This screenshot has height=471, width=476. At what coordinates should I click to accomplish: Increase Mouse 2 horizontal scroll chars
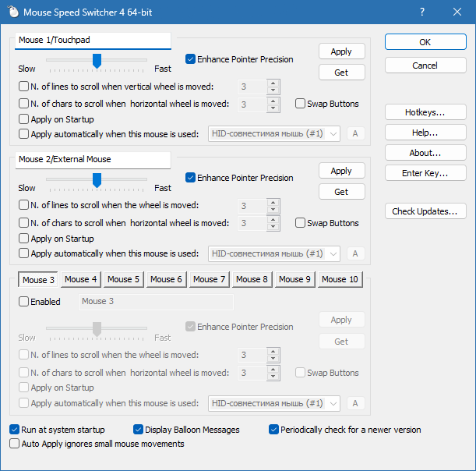pos(273,219)
